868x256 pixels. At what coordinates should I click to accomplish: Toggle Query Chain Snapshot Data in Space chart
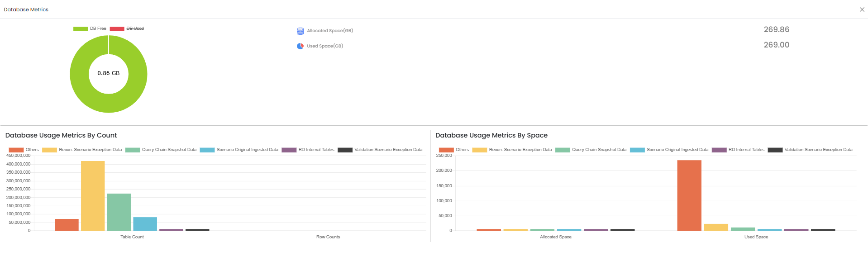pyautogui.click(x=591, y=150)
